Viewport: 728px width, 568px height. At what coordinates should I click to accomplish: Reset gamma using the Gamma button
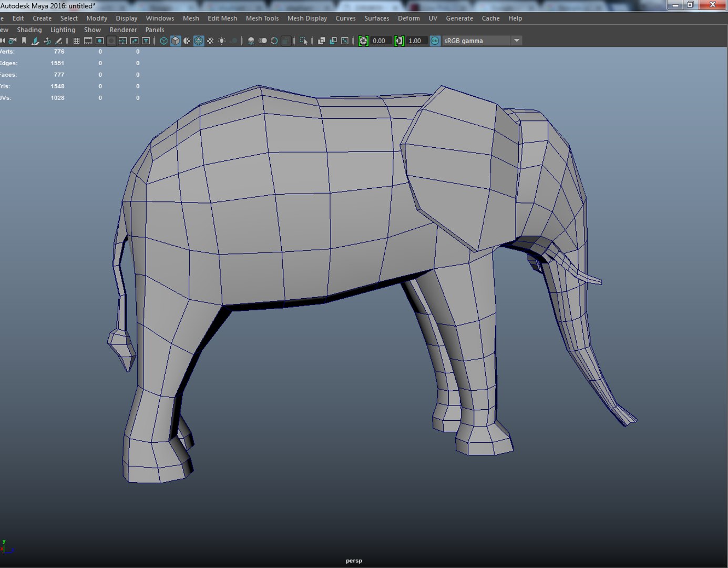click(x=399, y=40)
